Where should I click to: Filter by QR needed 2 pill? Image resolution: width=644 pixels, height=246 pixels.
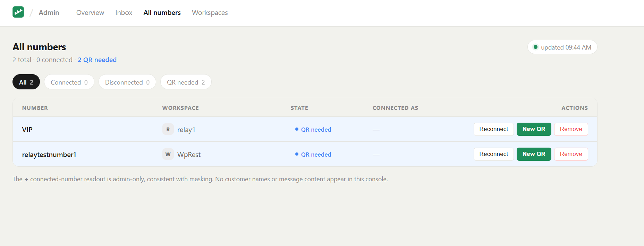pos(186,82)
